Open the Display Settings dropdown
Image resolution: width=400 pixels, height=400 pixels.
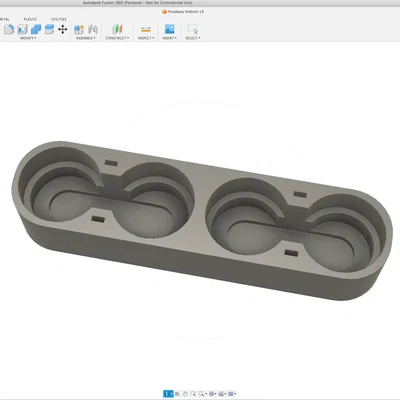point(212,394)
